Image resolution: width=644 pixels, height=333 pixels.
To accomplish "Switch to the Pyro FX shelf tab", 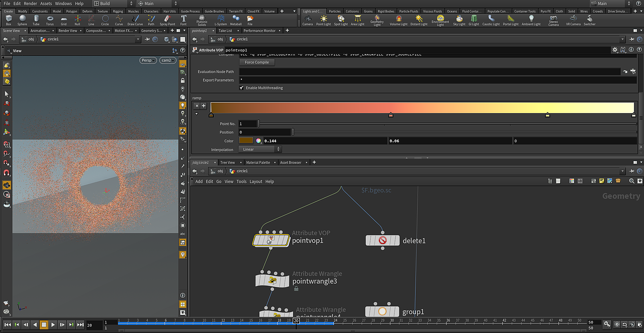I will pyautogui.click(x=545, y=11).
